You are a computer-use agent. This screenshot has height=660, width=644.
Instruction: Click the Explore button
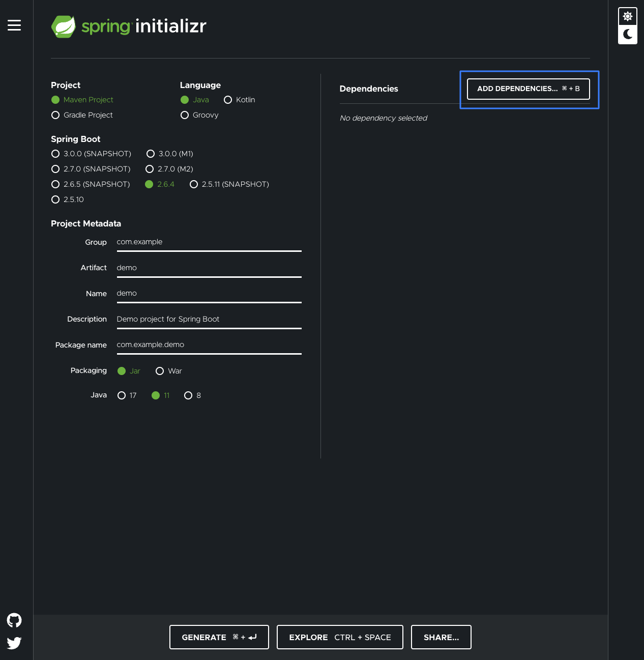[x=340, y=637]
